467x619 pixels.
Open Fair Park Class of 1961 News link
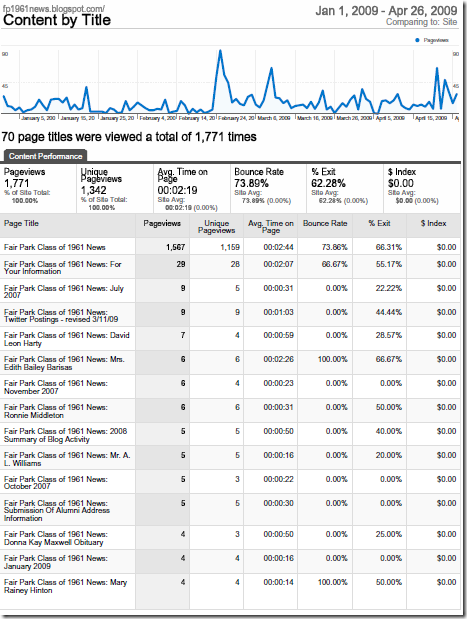click(x=55, y=247)
